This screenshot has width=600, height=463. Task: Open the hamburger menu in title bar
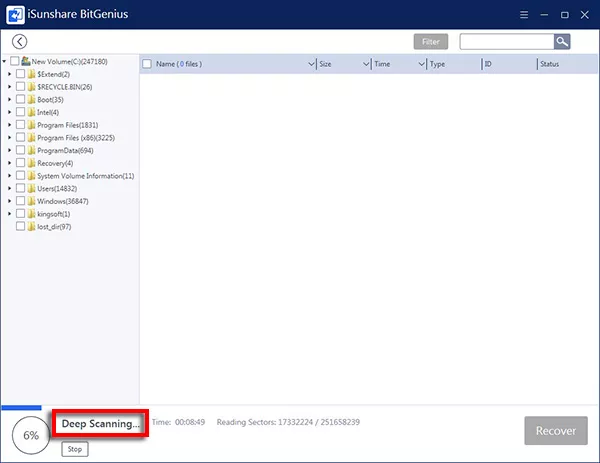click(x=524, y=15)
